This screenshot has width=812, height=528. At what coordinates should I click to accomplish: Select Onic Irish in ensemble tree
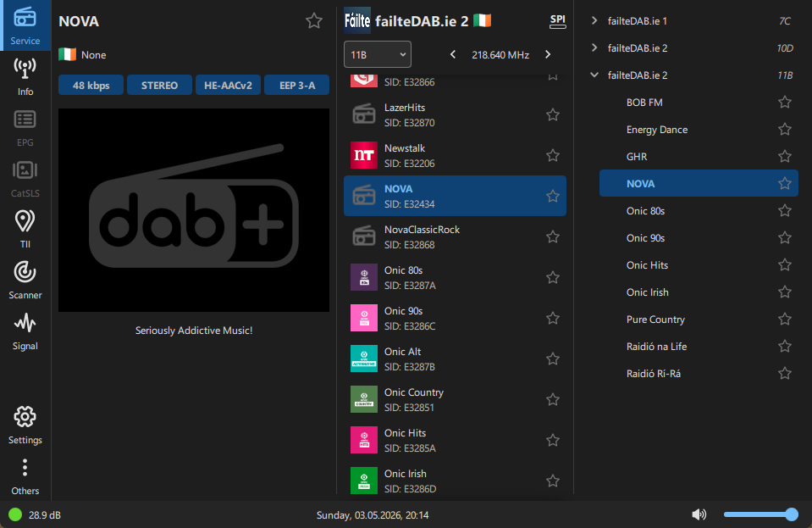[x=699, y=292]
